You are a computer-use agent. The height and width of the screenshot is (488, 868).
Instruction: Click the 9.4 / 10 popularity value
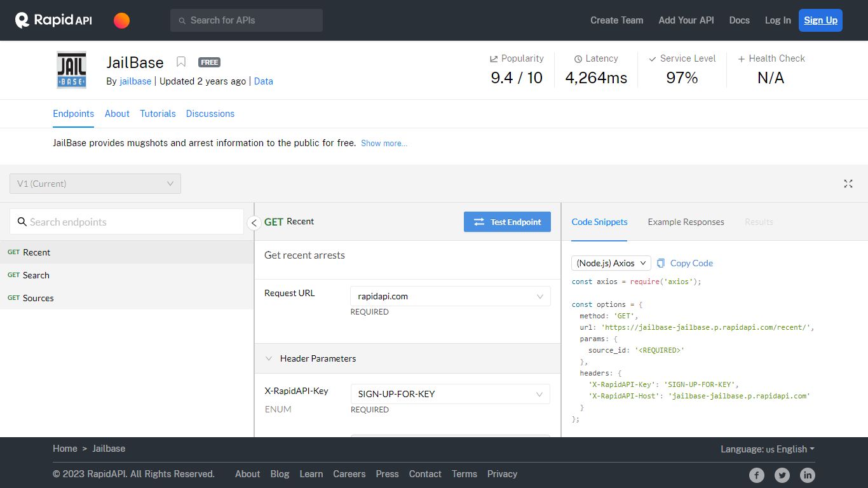pyautogui.click(x=517, y=78)
